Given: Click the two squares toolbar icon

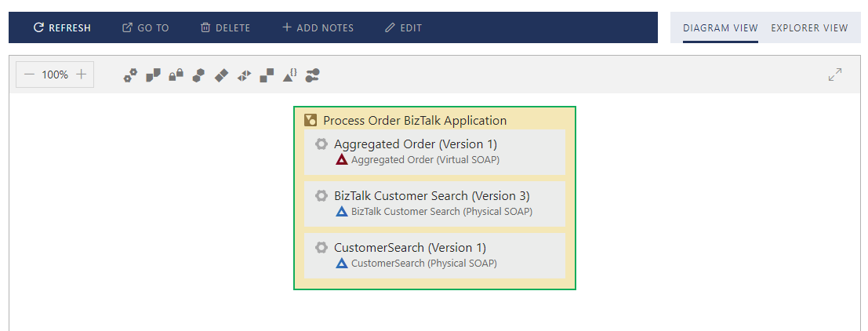Looking at the screenshot, I should 267,75.
